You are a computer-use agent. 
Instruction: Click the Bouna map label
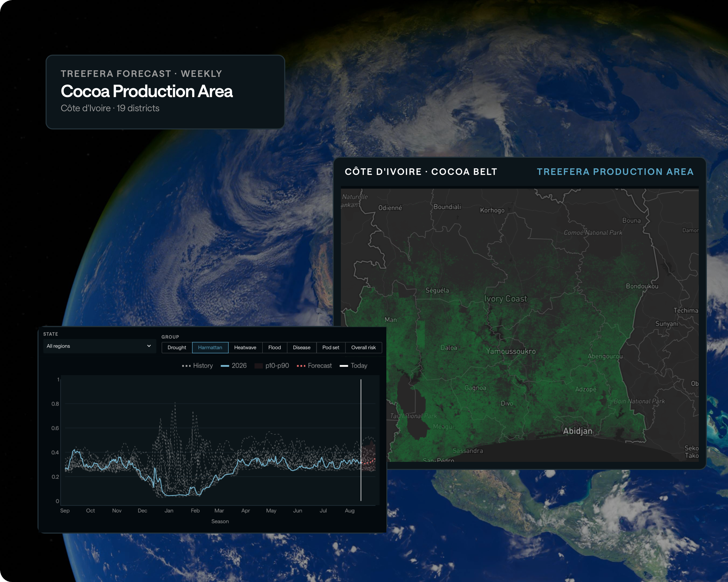[x=632, y=220]
